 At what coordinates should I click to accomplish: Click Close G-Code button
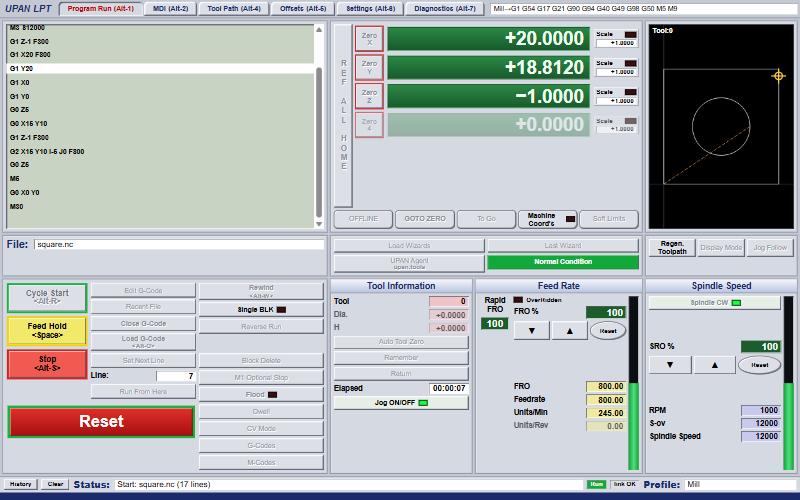(143, 323)
